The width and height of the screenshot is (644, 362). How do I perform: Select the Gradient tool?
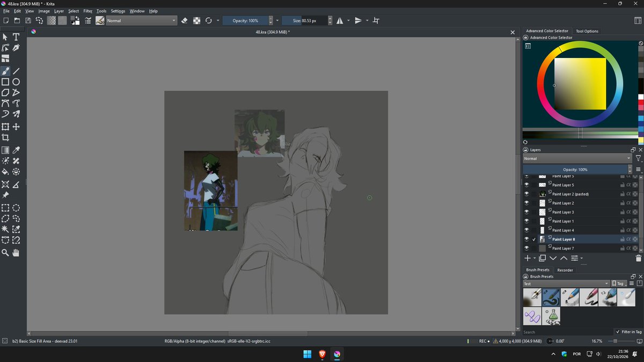pos(5,150)
